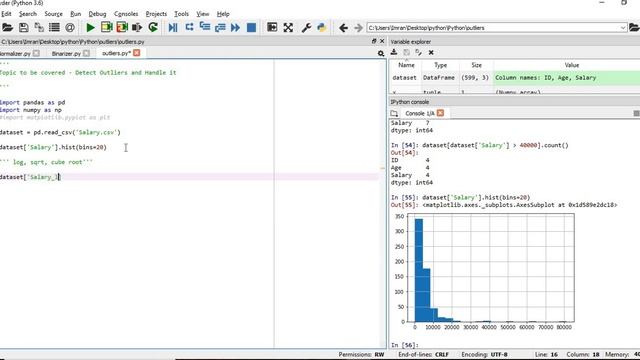Maximize current pane

272,27
